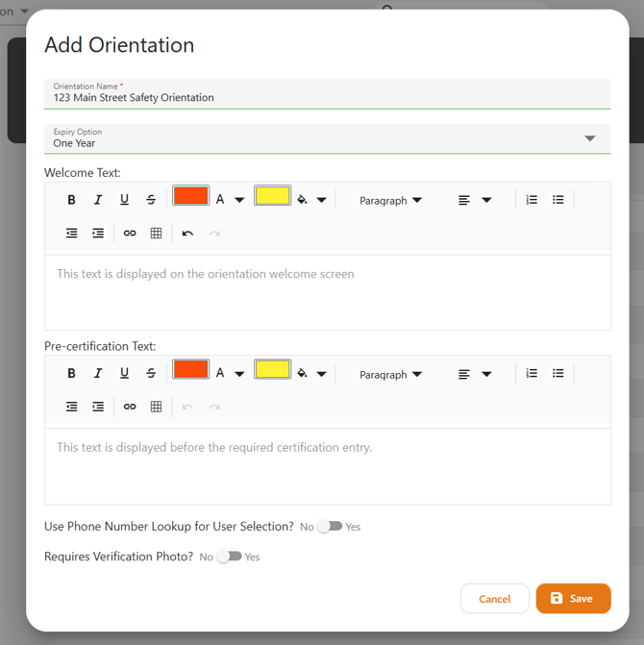The height and width of the screenshot is (645, 644).
Task: Toggle Bold in Welcome Text toolbar
Action: pos(71,200)
